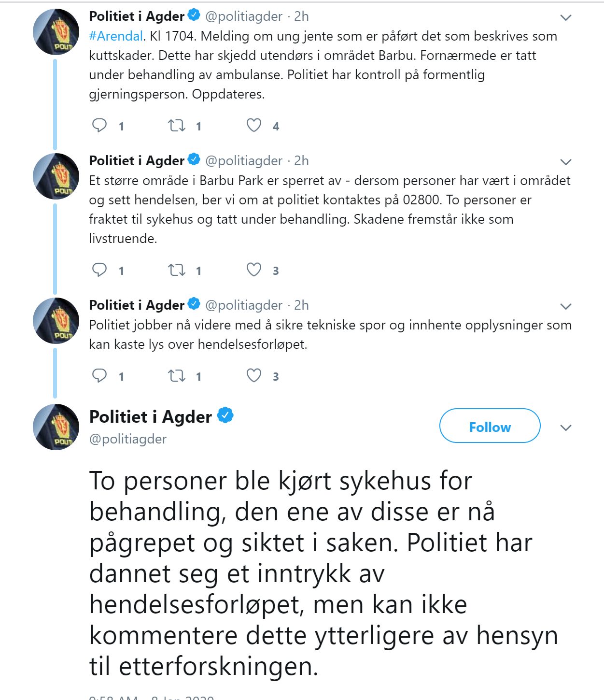Like the Barbu Park tweet
This screenshot has width=604, height=700.
[x=254, y=270]
